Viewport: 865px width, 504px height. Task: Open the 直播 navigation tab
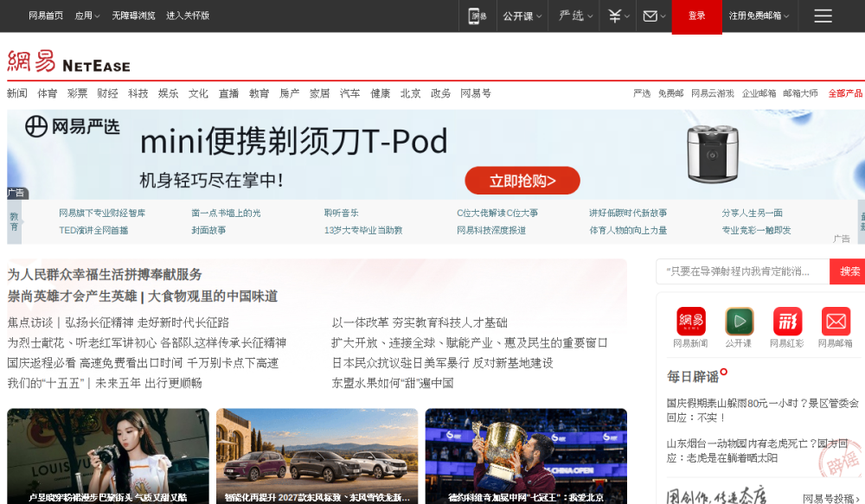(228, 93)
